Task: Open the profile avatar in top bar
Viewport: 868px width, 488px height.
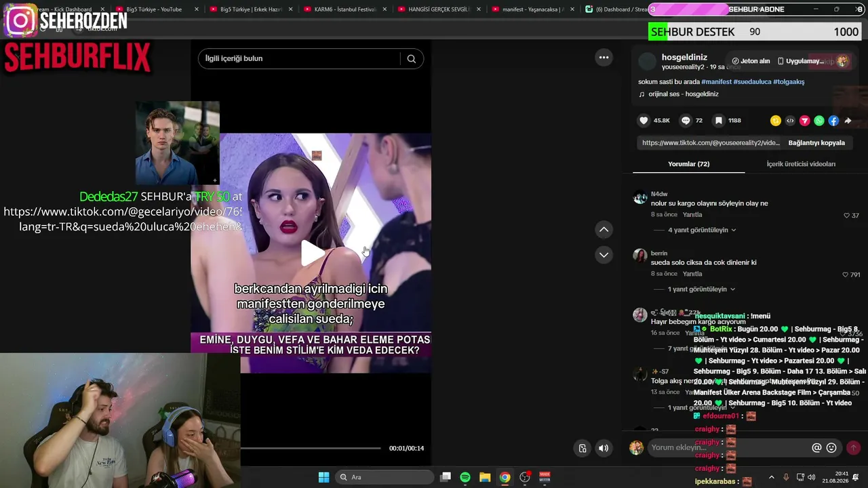Action: coord(842,61)
